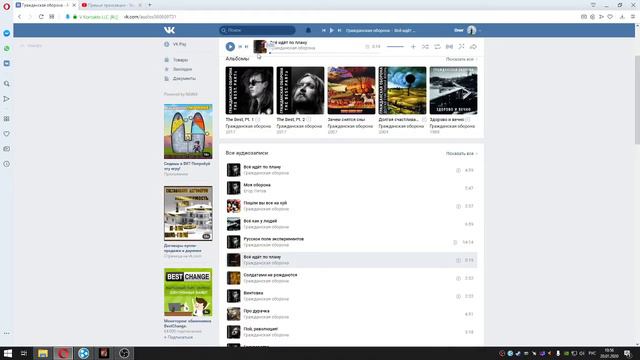The height and width of the screenshot is (360, 640).
Task: Click the search field in the VK header
Action: (257, 30)
